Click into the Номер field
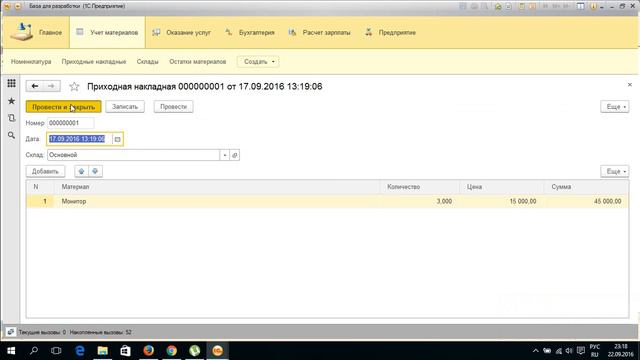Image resolution: width=640 pixels, height=360 pixels. pos(71,123)
